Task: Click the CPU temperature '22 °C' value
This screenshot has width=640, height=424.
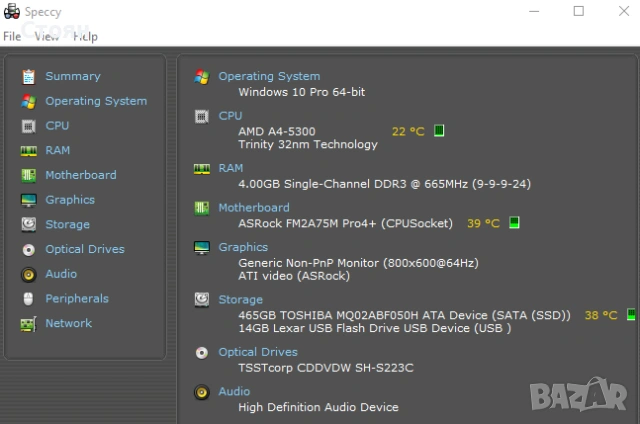Action: tap(408, 131)
